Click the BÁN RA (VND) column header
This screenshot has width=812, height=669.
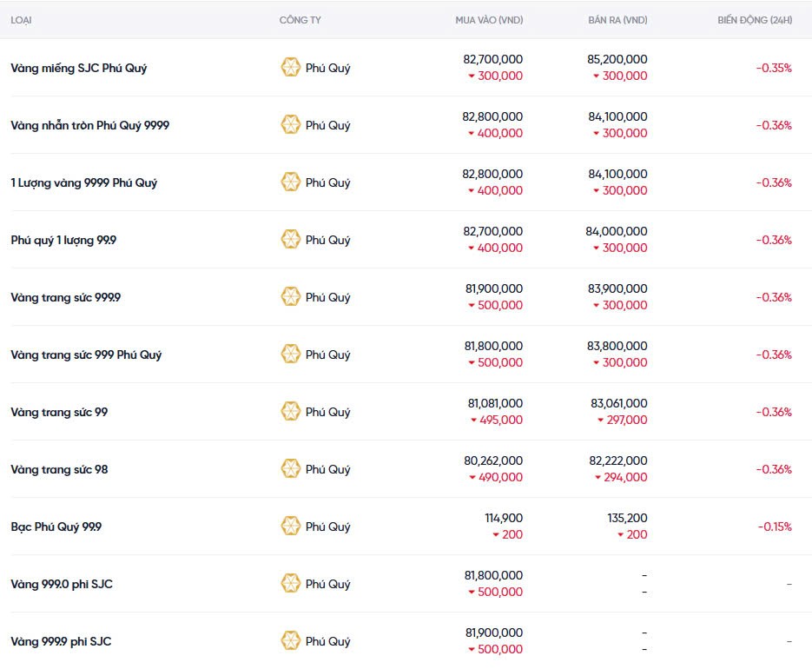(x=617, y=20)
